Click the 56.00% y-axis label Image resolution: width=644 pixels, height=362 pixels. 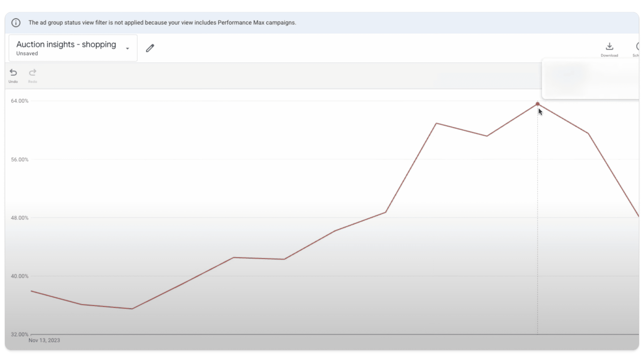pos(19,160)
